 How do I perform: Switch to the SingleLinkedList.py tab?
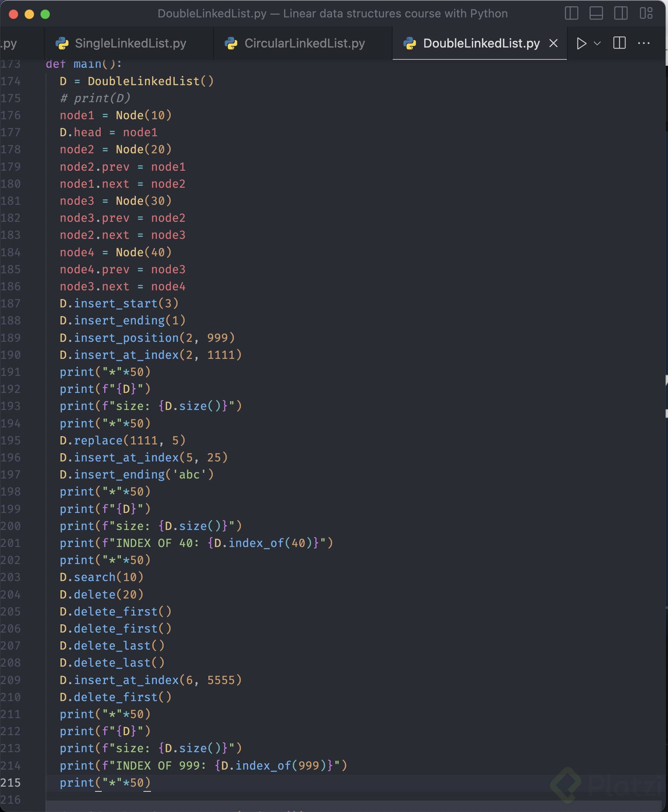130,43
